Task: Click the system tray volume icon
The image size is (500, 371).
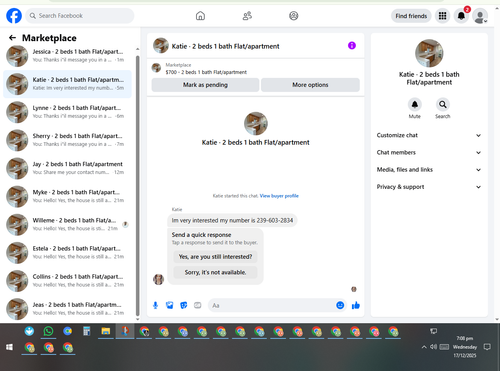Action: pos(433,347)
